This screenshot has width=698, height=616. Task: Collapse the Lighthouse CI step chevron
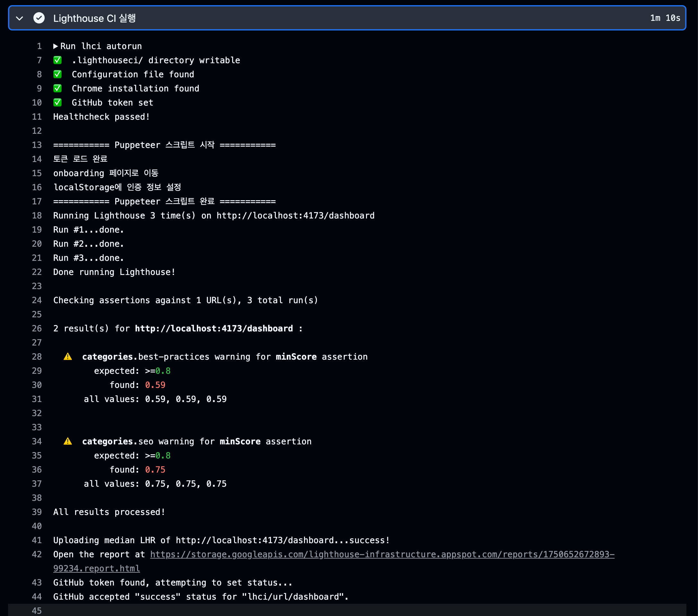pyautogui.click(x=20, y=18)
